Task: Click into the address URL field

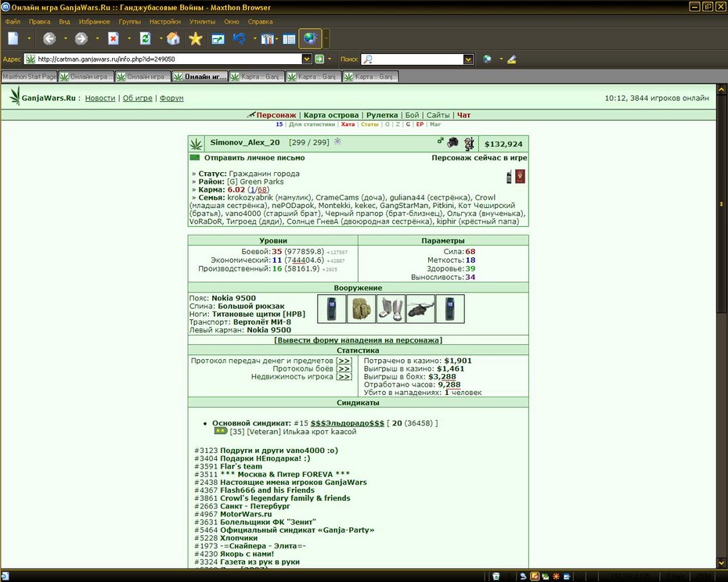Action: 169,59
